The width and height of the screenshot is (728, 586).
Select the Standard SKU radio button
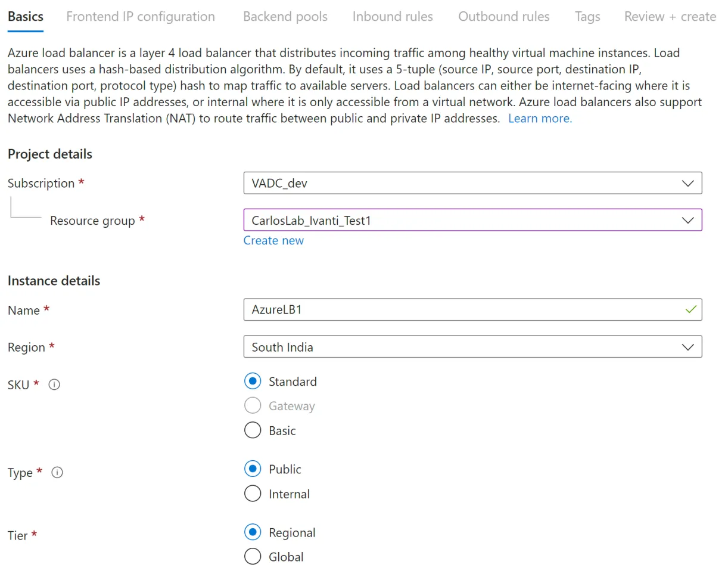tap(253, 381)
